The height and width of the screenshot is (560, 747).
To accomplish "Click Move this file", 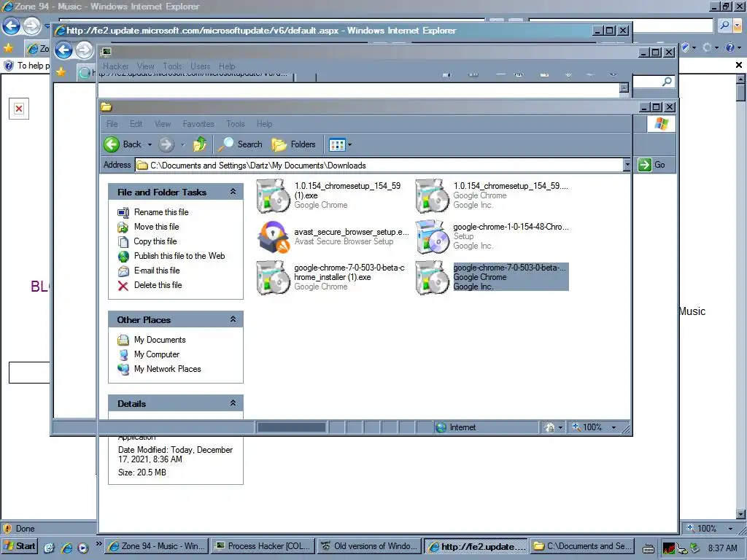I will (x=156, y=227).
